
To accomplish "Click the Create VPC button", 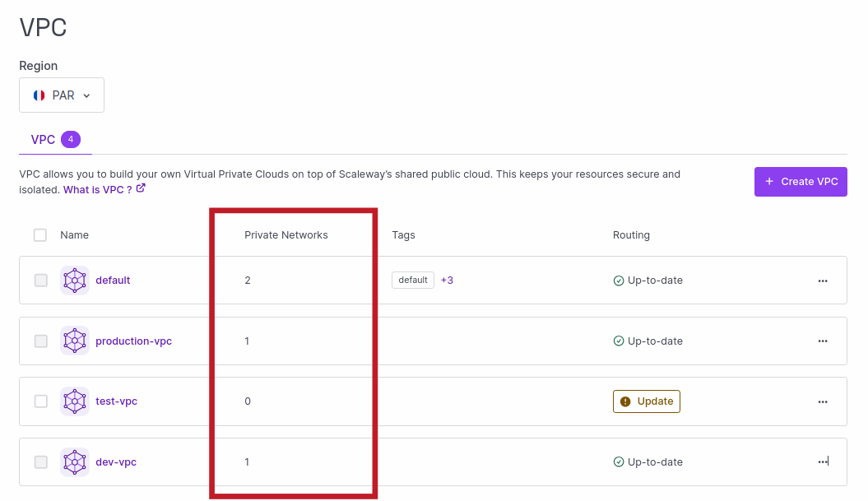I will (x=801, y=181).
